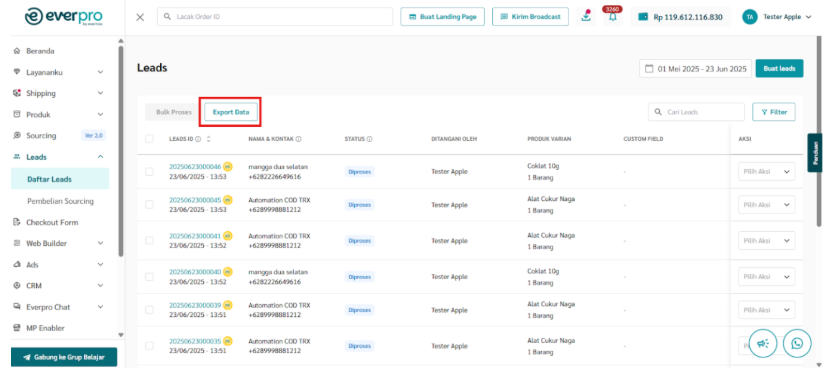The height and width of the screenshot is (375, 831).
Task: Click Gabung ke Grup Belajar button
Action: tap(64, 357)
